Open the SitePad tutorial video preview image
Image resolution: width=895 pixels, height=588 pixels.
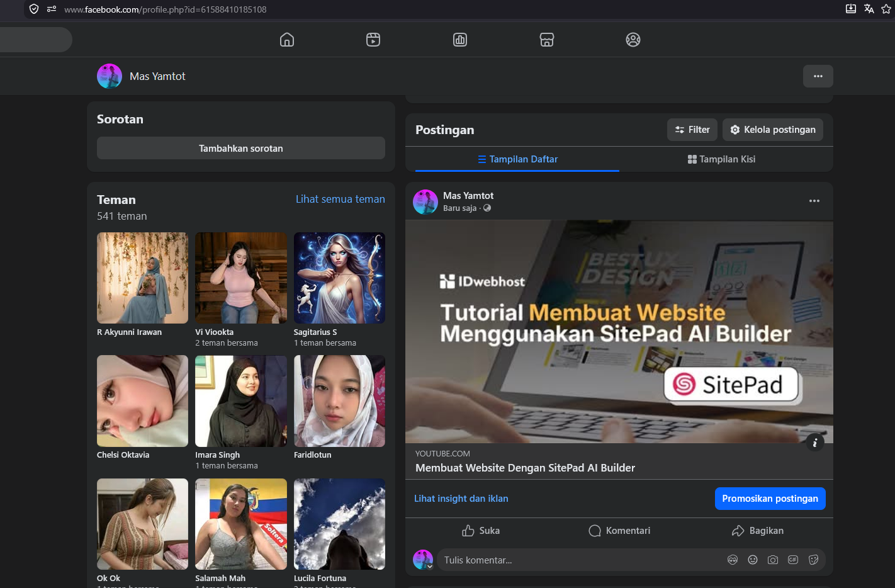click(619, 332)
